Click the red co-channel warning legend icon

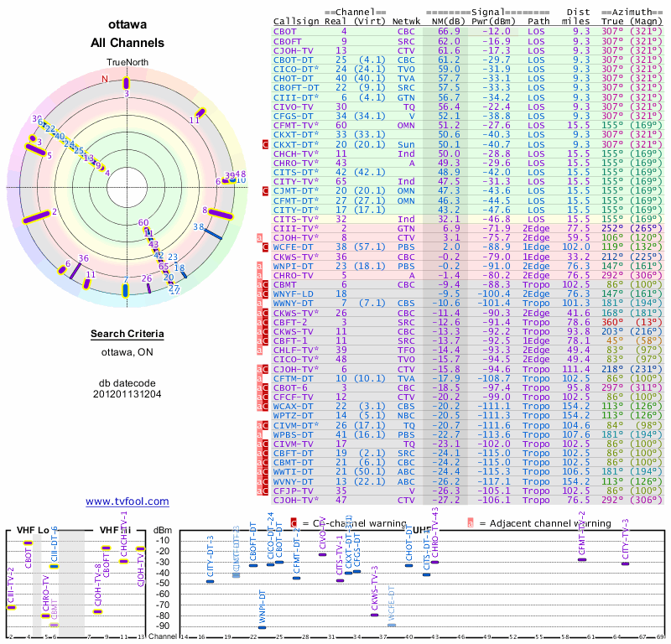pos(294,523)
